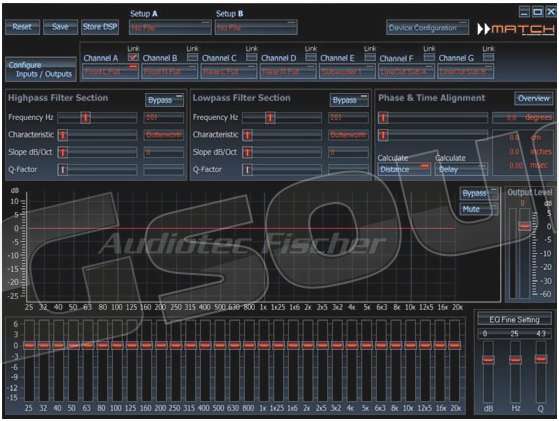Toggle the Mute button
The height and width of the screenshot is (421, 559).
pyautogui.click(x=478, y=209)
